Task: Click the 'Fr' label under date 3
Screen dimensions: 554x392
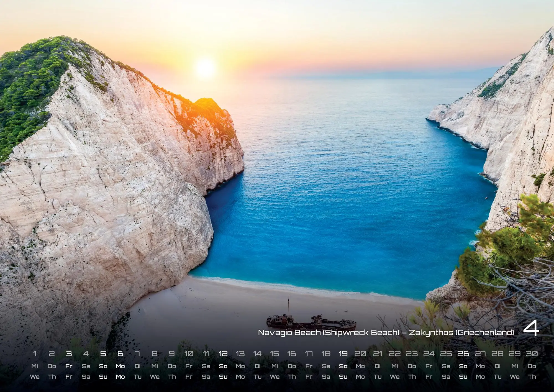Action: coord(69,366)
